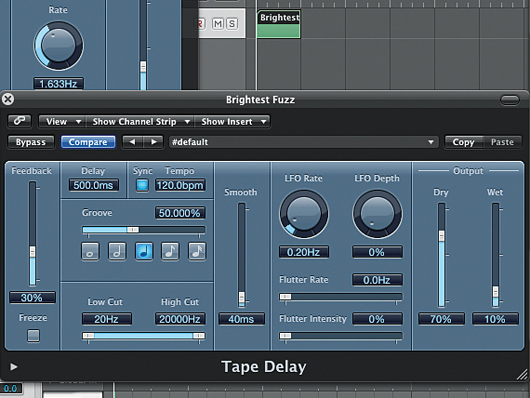Image resolution: width=530 pixels, height=398 pixels.
Task: Open the Show Channel Strip dropdown
Action: tap(139, 121)
